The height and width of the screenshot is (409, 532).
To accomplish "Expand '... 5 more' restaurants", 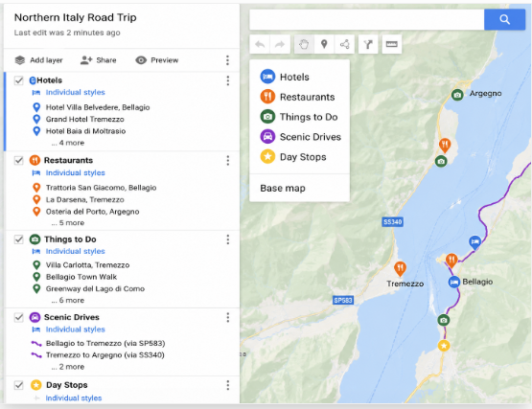I will 68,223.
